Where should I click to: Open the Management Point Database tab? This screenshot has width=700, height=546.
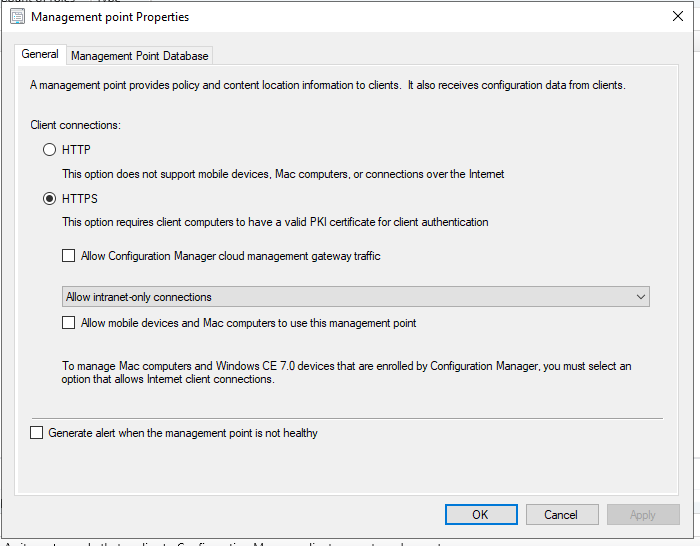tap(140, 56)
